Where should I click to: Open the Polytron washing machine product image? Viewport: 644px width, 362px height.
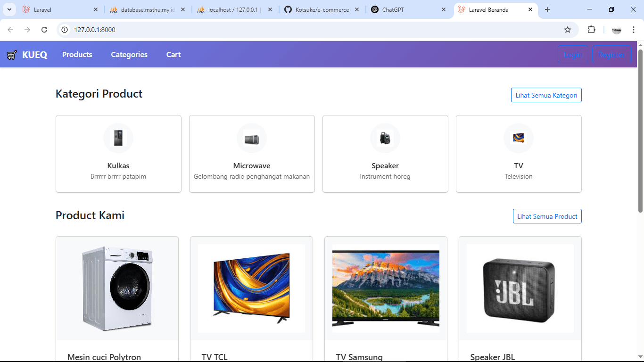(x=117, y=288)
